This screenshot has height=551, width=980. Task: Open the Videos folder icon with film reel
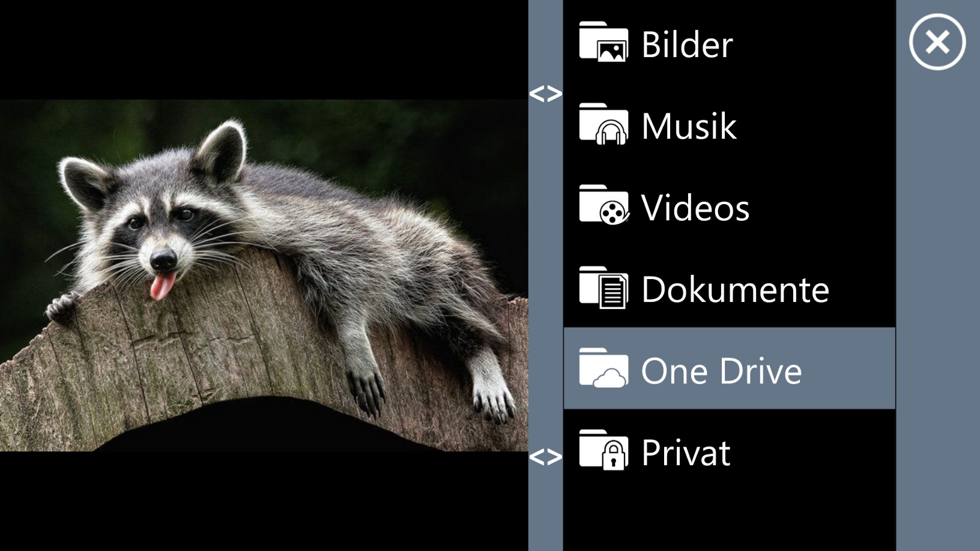point(603,205)
